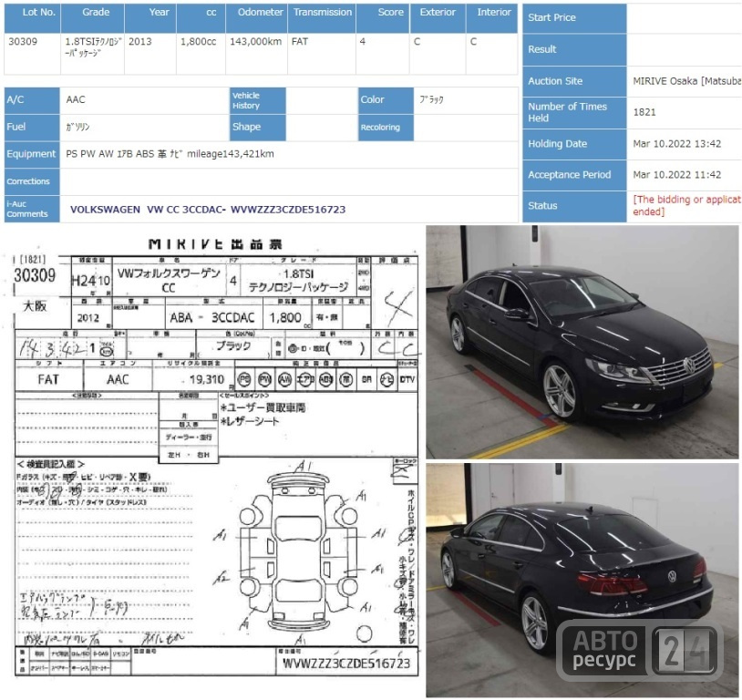Screen dimensions: 742x700
Task: Select the equipment list with mileage143,421km
Action: point(170,154)
